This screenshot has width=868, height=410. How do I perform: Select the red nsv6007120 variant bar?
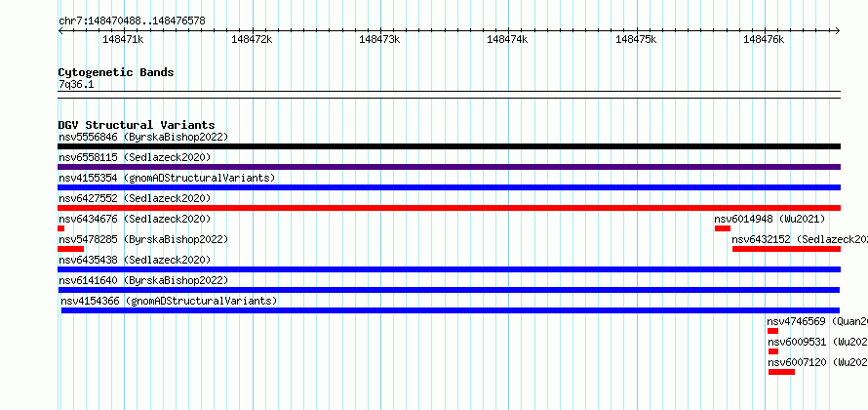(x=781, y=372)
